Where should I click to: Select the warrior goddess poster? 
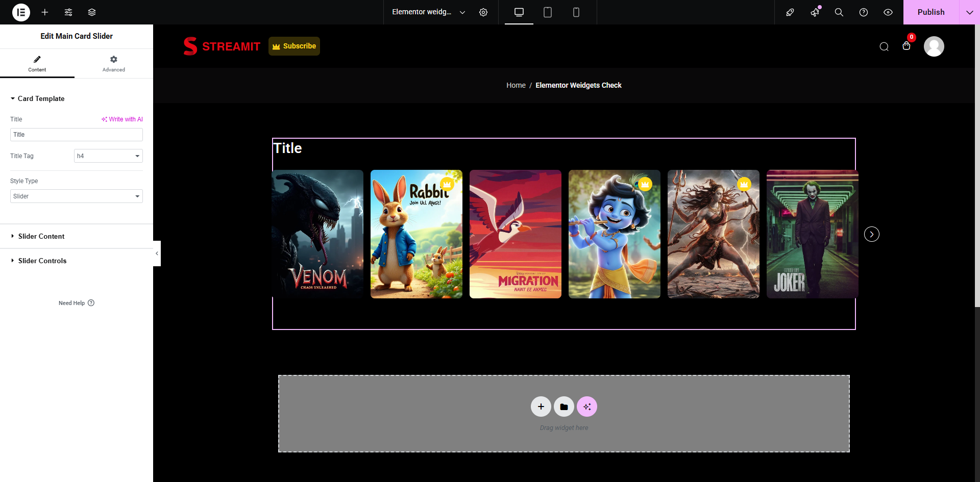coord(714,234)
